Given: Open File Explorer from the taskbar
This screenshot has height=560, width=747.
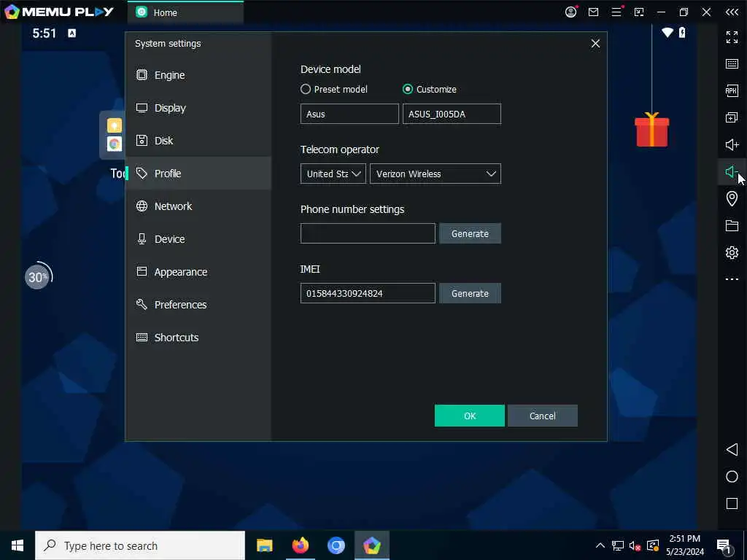Looking at the screenshot, I should (264, 545).
